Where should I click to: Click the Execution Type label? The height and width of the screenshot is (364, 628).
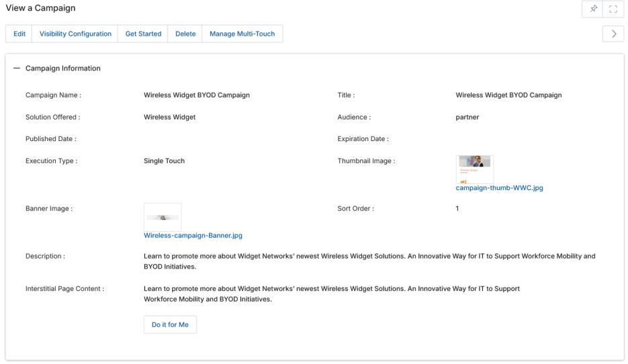52,161
